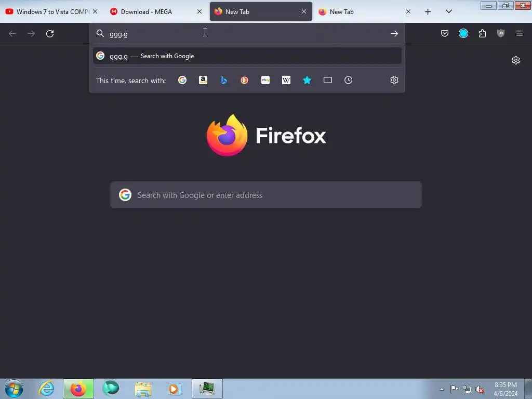Search this time with Google
The image size is (532, 399).
click(182, 80)
